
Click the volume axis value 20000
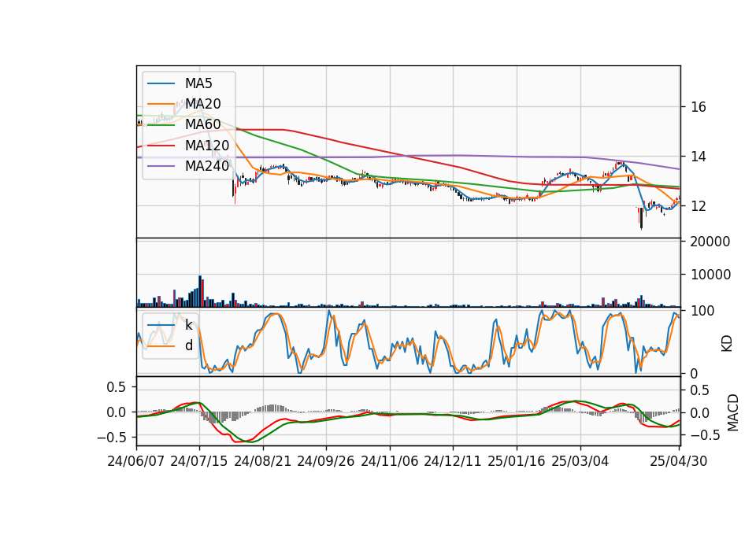710,242
